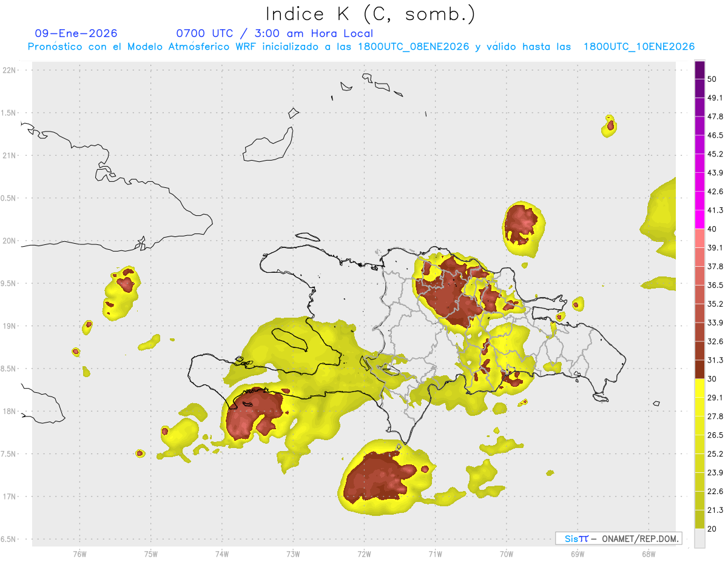Click the colorbar value '42.6'
The width and height of the screenshot is (728, 562).
pyautogui.click(x=715, y=192)
